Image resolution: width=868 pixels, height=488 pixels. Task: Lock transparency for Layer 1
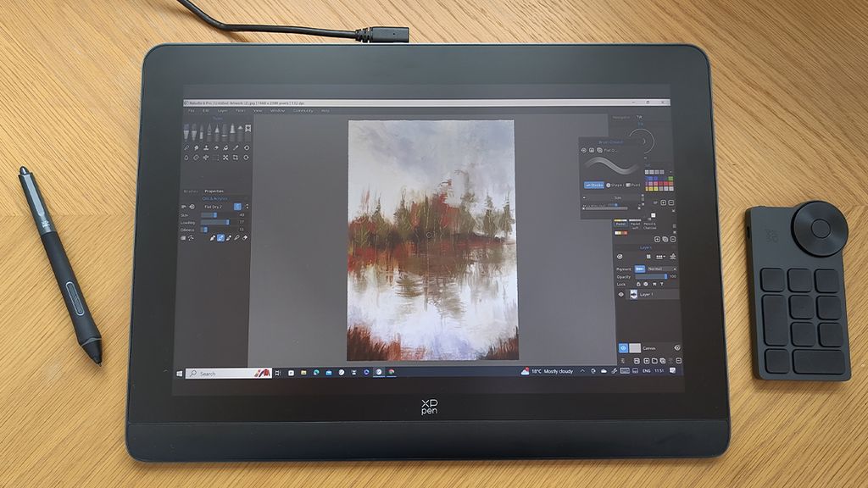(x=645, y=284)
